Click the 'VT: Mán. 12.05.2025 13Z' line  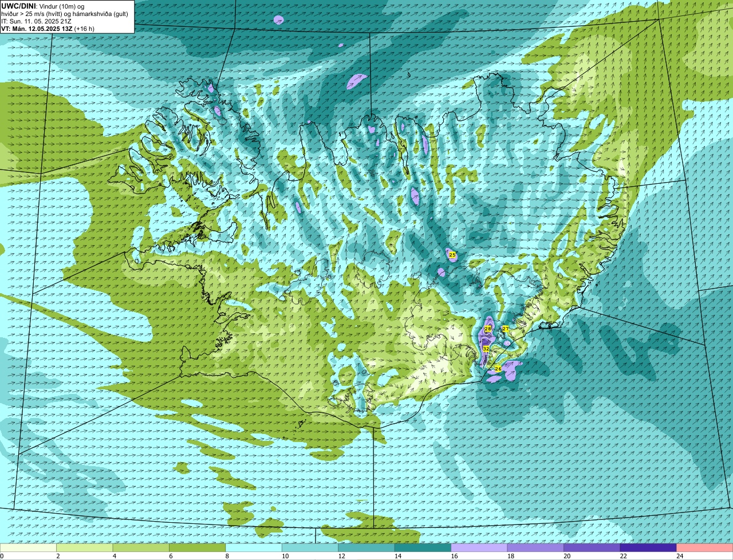point(48,29)
